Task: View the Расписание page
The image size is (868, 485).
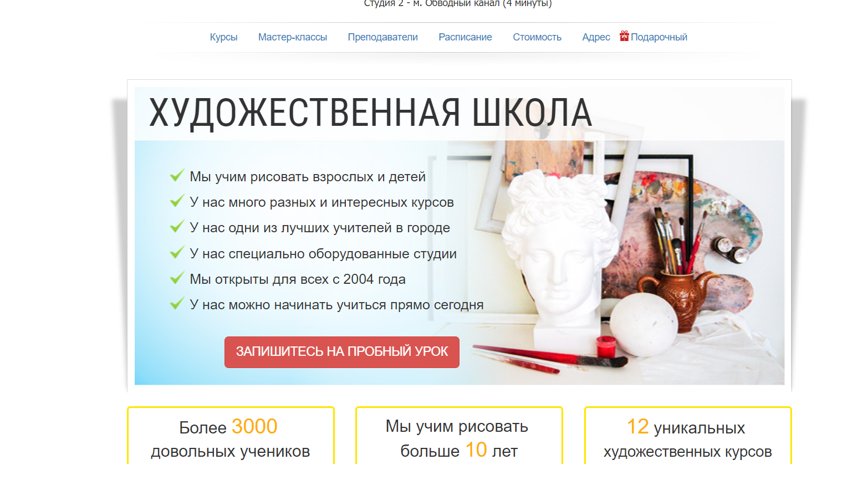Action: pos(465,37)
